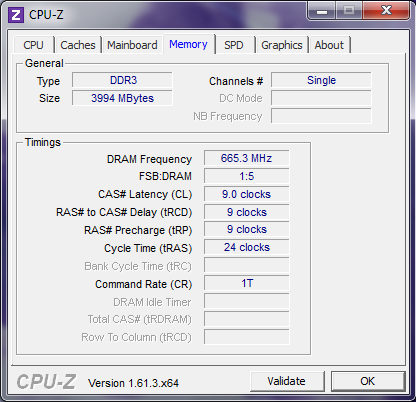Click the Cycle Time (tRAS) label
This screenshot has width=416, height=402.
(148, 248)
